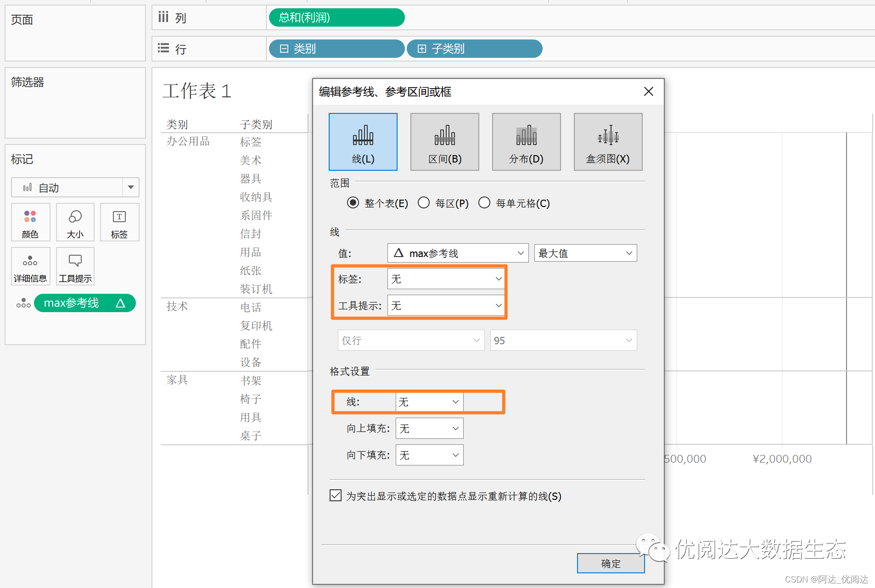This screenshot has height=588, width=875.
Task: Click the ¥2,000,000 axis label
Action: coord(782,459)
